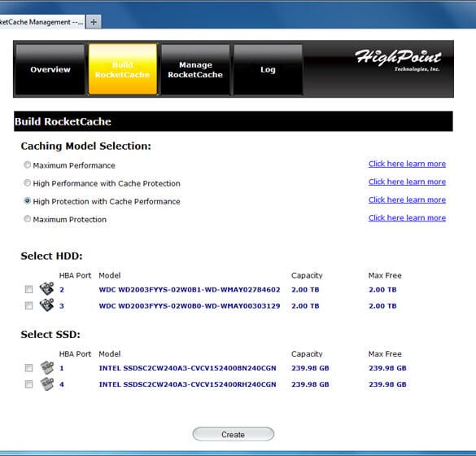The width and height of the screenshot is (476, 456).
Task: Click model INTEL SSDSC2CW240A3-CVCV152400RH240CGN
Action: [188, 384]
